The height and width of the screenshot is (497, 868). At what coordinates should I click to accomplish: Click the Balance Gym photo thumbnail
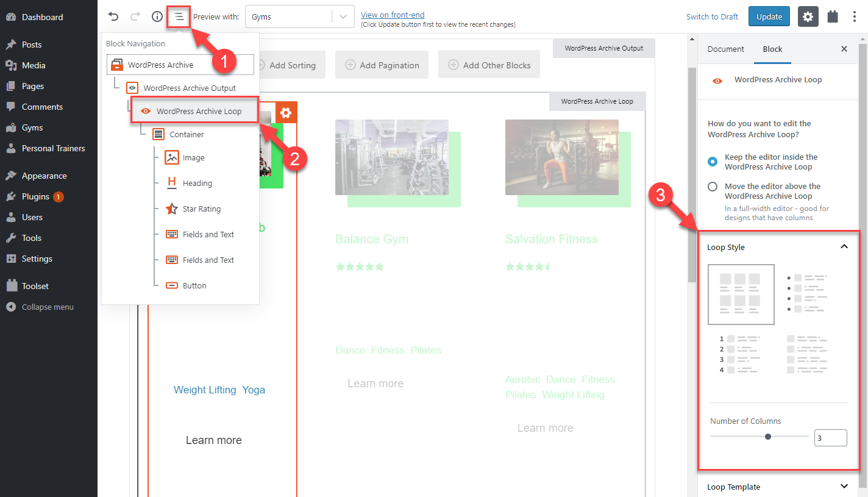click(392, 157)
